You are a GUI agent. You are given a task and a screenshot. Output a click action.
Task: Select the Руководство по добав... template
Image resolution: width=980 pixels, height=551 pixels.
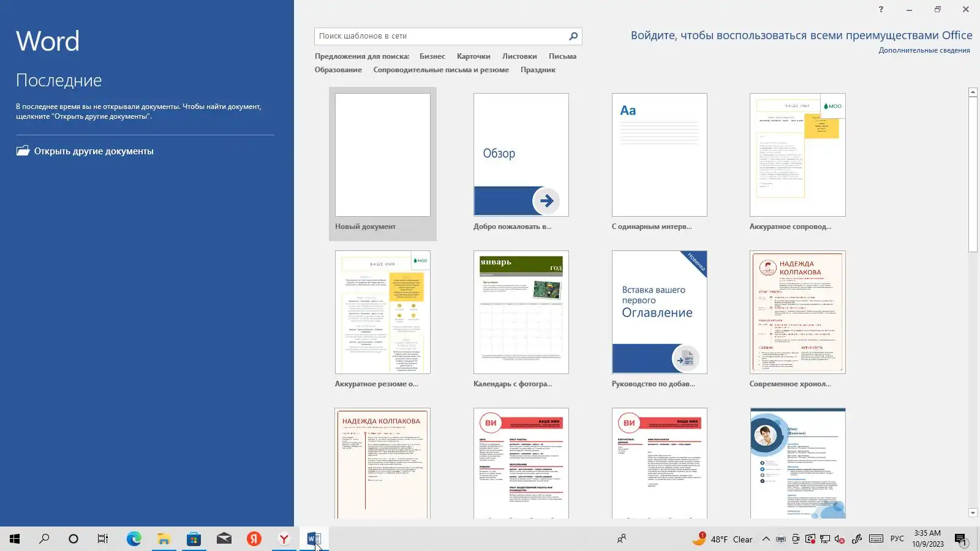coord(660,320)
